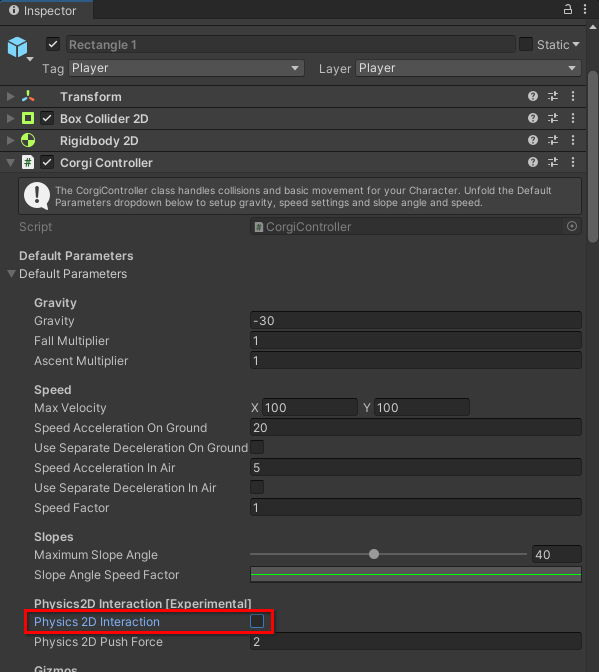Enable Use Separate Deceleration In Air
This screenshot has width=599, height=672.
[x=257, y=487]
